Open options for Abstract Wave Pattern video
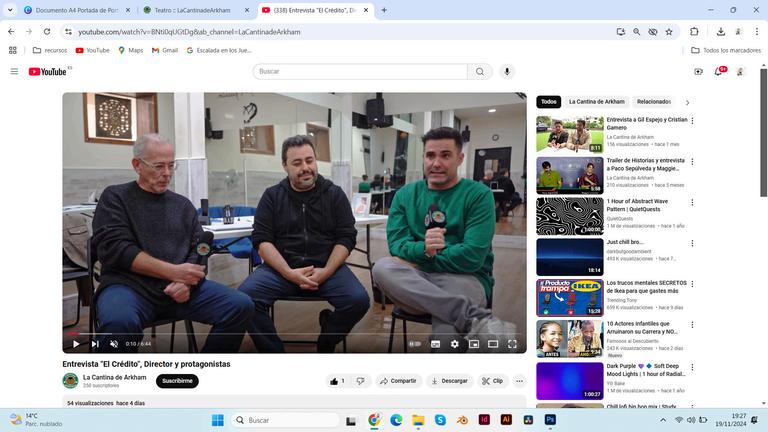Screen dimensions: 768x432 click(692, 202)
